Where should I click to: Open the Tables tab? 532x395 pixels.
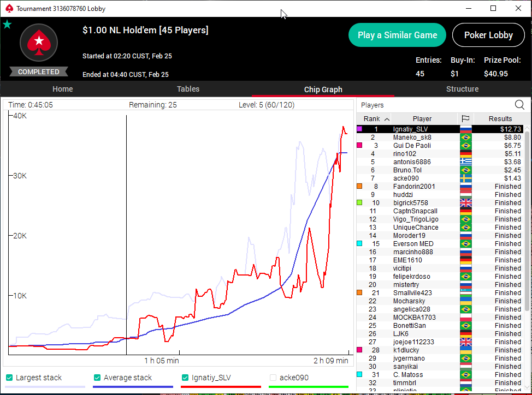click(x=188, y=89)
